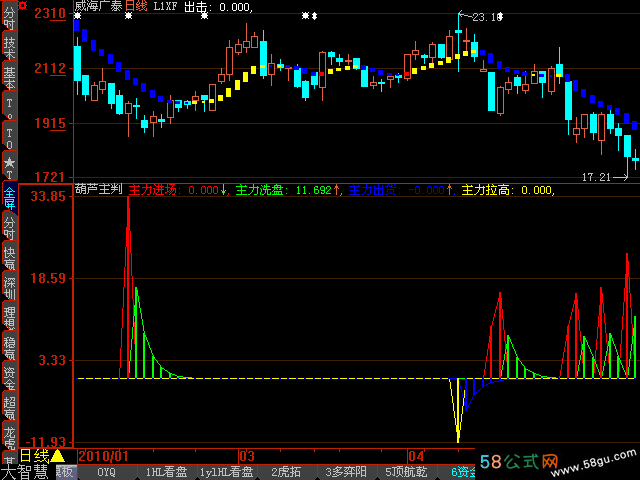Open the 分时 tab directly below 全屏

coord(9,228)
